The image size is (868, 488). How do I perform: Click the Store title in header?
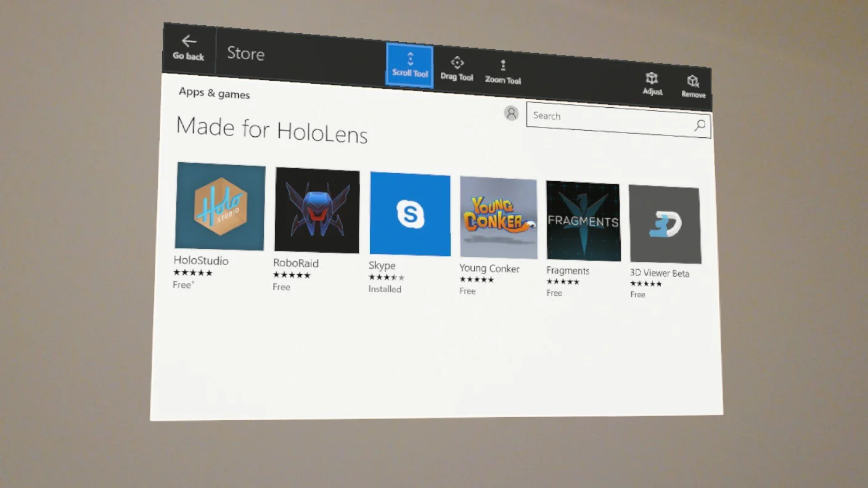[x=245, y=54]
